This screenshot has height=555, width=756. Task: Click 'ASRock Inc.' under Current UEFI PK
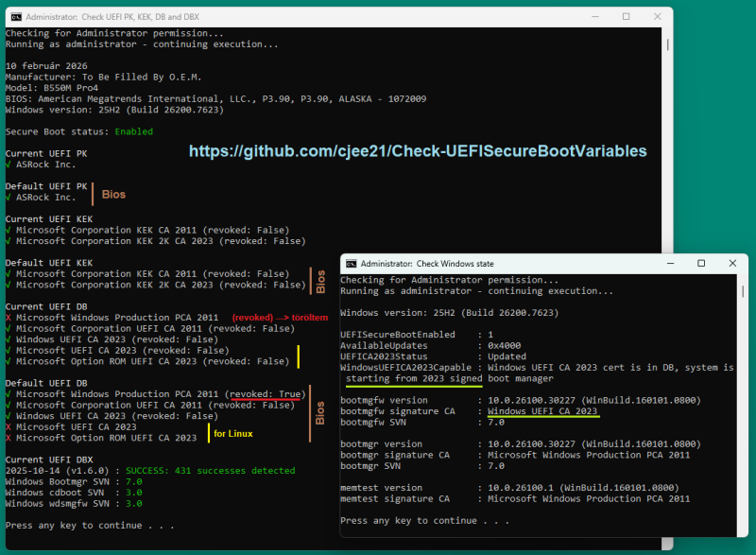[x=45, y=165]
